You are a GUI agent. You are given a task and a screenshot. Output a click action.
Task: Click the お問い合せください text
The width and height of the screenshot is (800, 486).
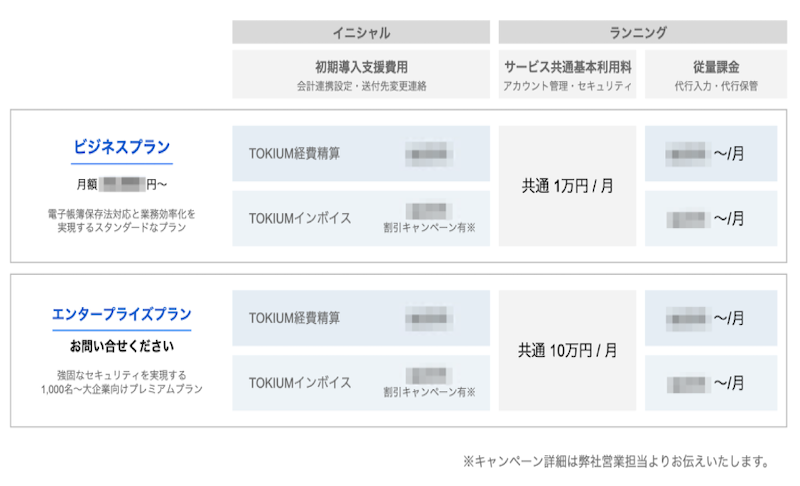(122, 346)
